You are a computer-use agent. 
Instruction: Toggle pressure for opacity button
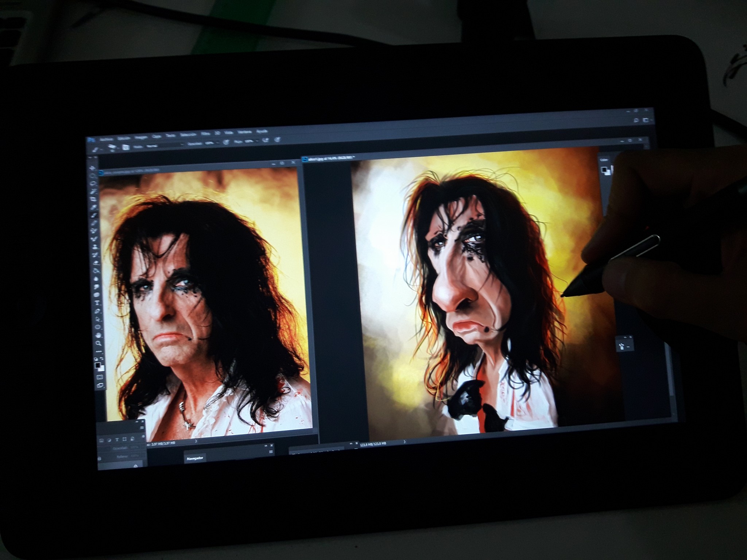coord(226,141)
